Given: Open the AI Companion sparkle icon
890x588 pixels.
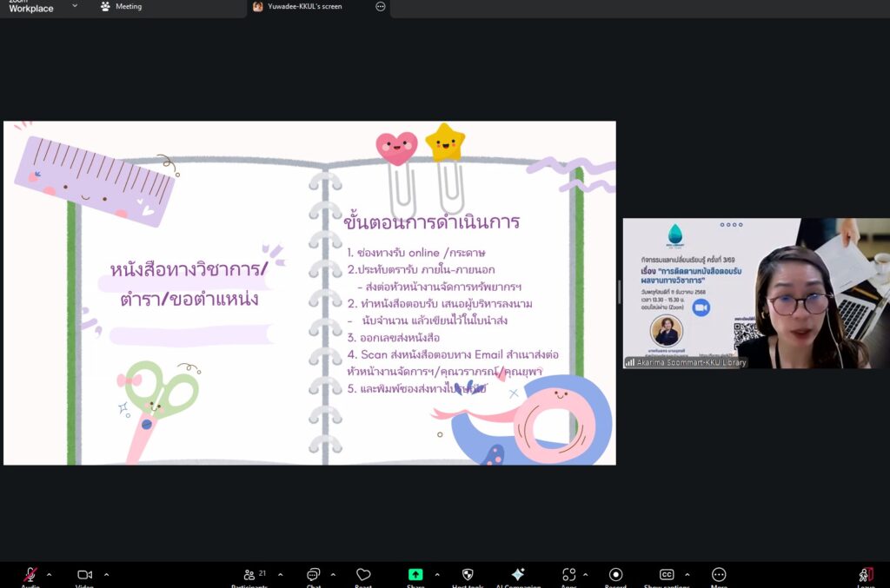Looking at the screenshot, I should 518,575.
